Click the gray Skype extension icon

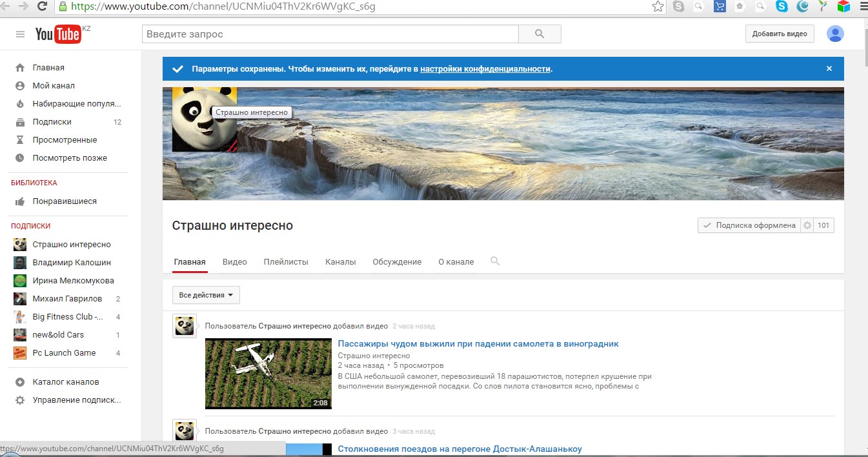click(678, 6)
